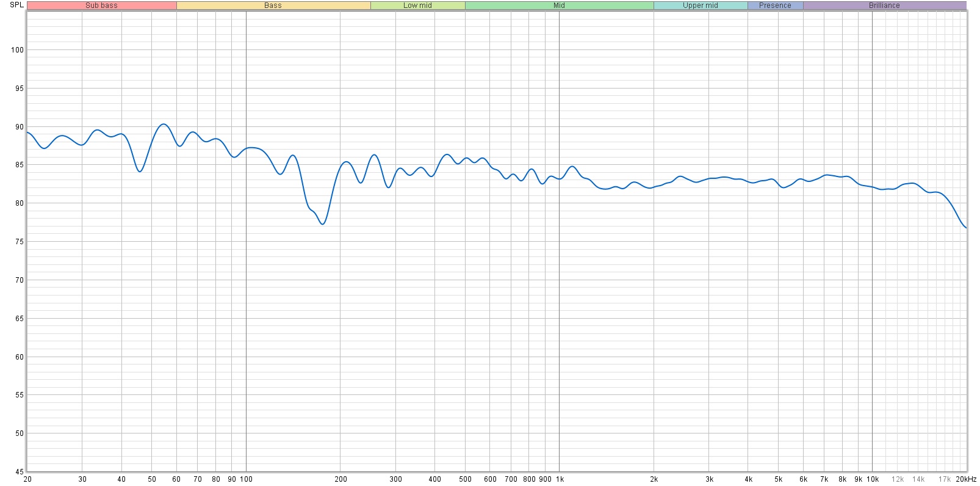The width and height of the screenshot is (980, 486).
Task: Click the 45 dB SPL axis label
Action: point(19,471)
